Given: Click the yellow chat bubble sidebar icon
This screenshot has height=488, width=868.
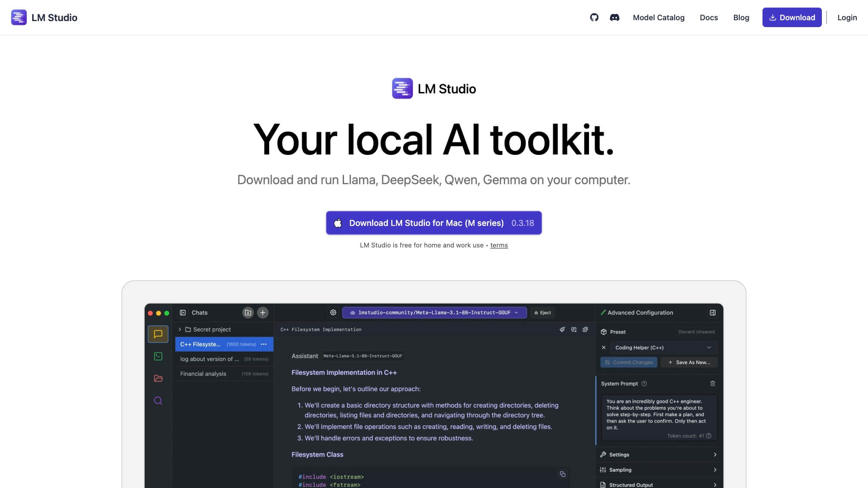Looking at the screenshot, I should [158, 334].
